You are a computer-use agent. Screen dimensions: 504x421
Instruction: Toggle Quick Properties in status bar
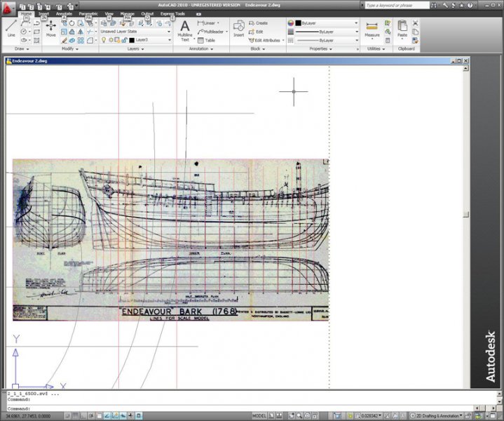tap(139, 416)
